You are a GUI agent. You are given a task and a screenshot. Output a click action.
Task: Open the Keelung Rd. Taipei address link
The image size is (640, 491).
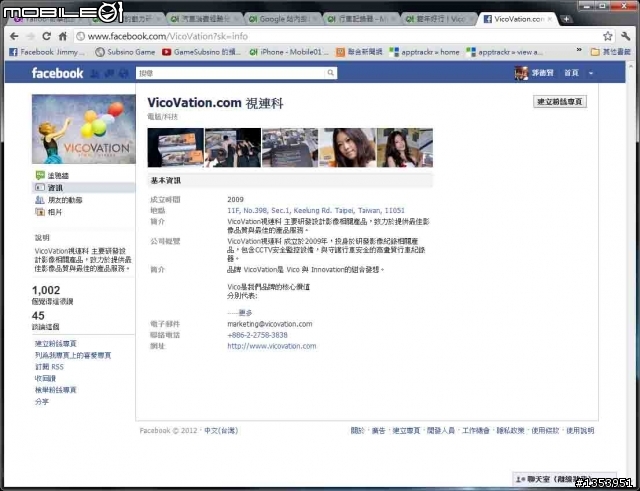coord(316,211)
